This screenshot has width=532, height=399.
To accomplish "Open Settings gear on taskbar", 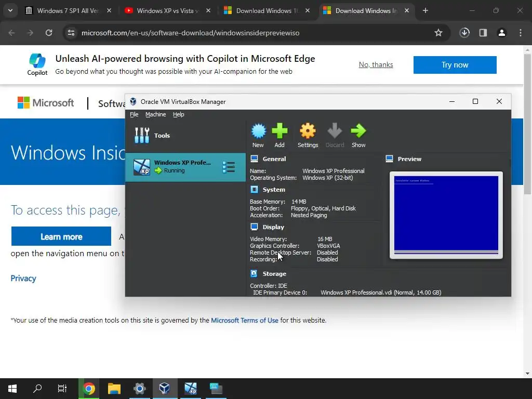I will pyautogui.click(x=139, y=389).
